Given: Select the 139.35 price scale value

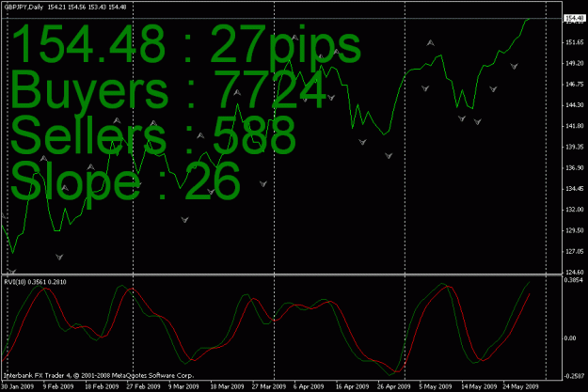Looking at the screenshot, I should tap(575, 147).
